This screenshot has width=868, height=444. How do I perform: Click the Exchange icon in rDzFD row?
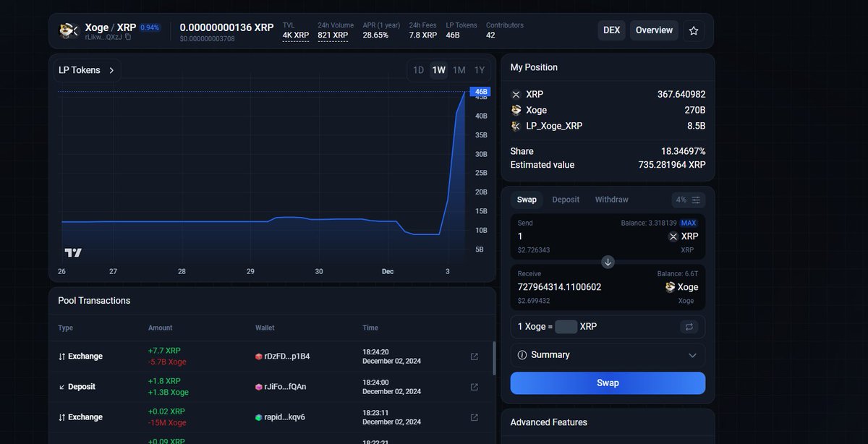(x=62, y=357)
